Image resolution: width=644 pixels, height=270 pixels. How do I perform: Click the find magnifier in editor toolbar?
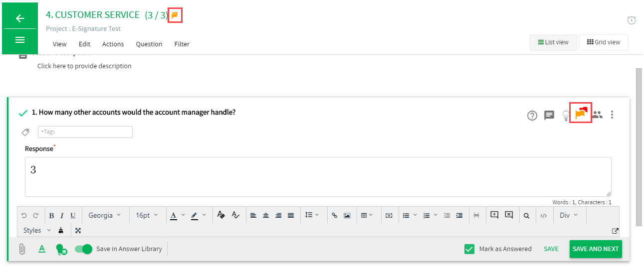coord(526,216)
